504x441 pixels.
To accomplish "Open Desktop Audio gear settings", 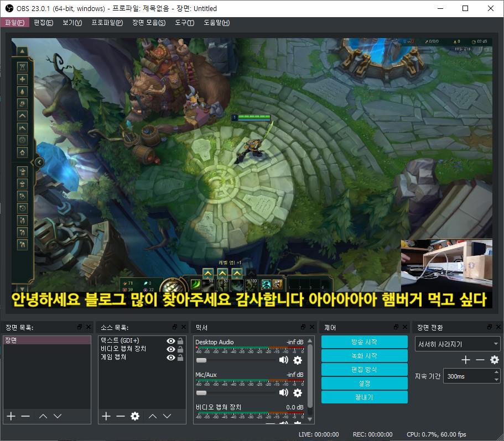I will point(298,360).
